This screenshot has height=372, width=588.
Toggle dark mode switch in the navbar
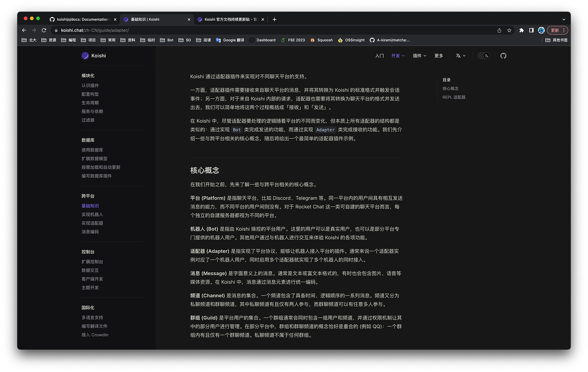(484, 55)
